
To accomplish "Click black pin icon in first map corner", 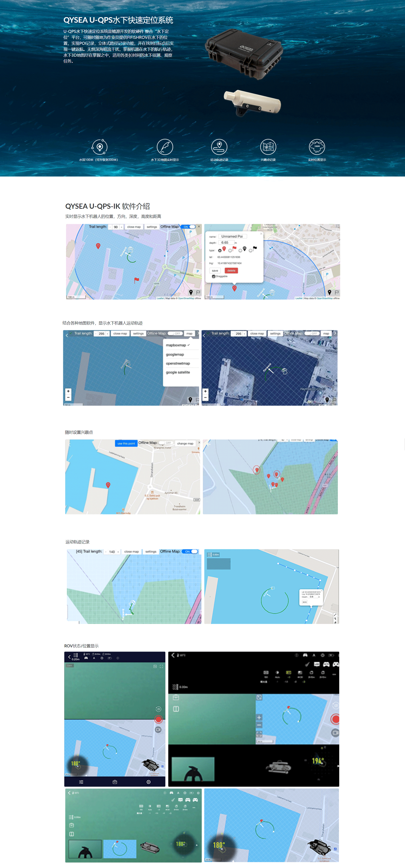I will tap(190, 292).
